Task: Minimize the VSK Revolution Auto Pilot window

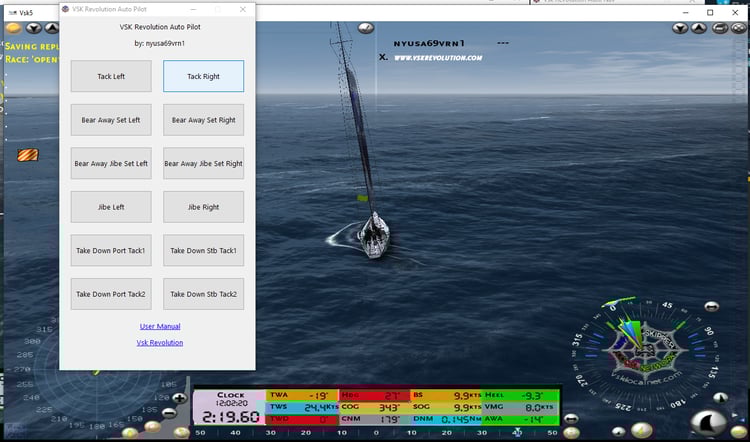Action: pyautogui.click(x=193, y=9)
